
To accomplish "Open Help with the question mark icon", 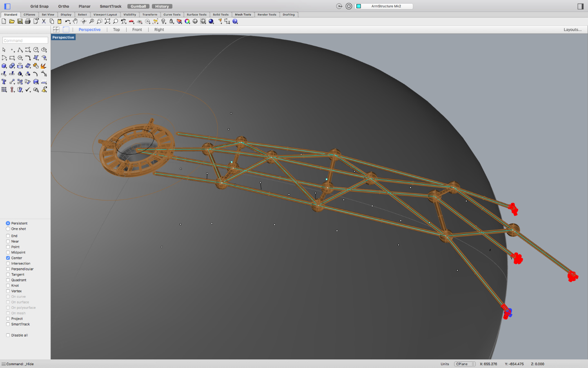I will point(235,21).
